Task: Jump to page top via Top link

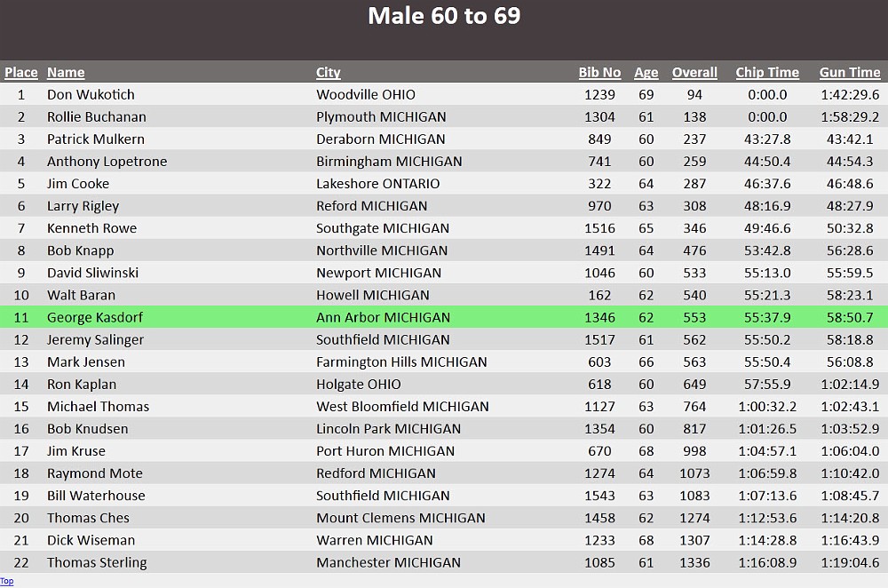Action: click(x=7, y=582)
